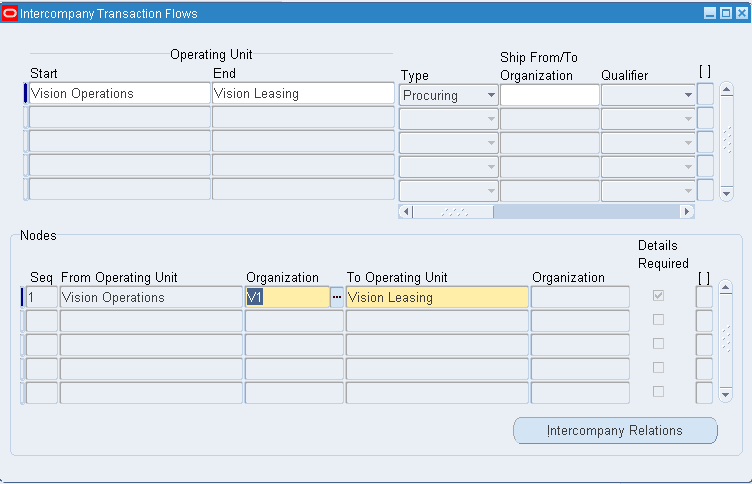Click the Seq field in the second Nodes row
Image resolution: width=752 pixels, height=484 pixels.
click(42, 321)
